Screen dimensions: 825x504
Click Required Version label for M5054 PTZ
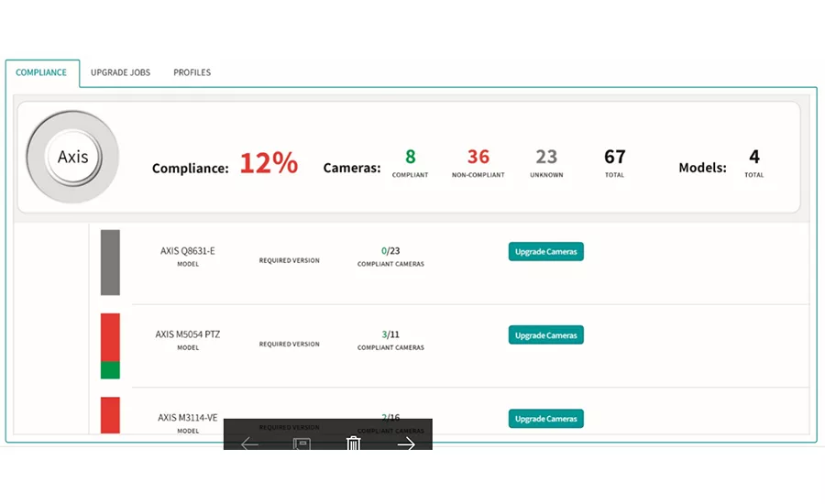(290, 344)
